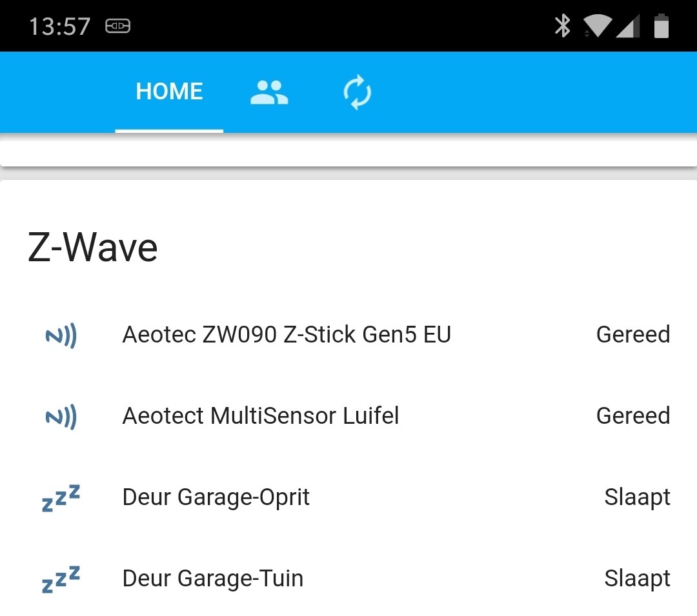Tap the Wi-Fi signal status icon
The image size is (697, 616).
click(x=597, y=26)
